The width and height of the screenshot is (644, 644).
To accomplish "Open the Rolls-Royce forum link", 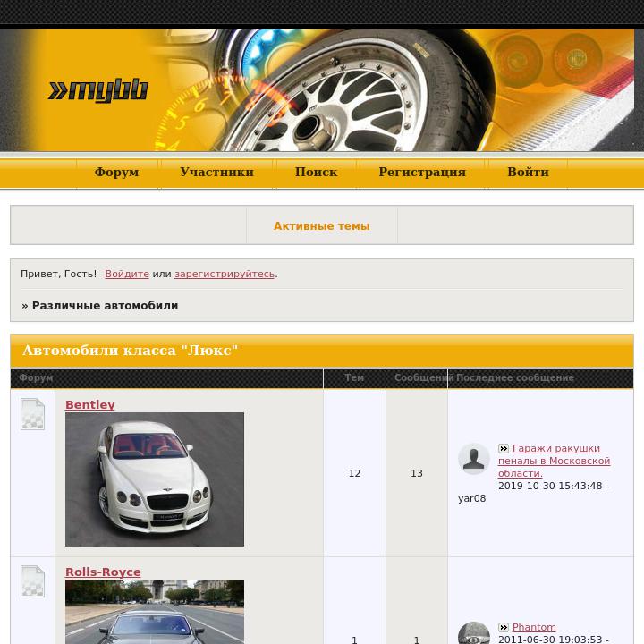I will 103,572.
